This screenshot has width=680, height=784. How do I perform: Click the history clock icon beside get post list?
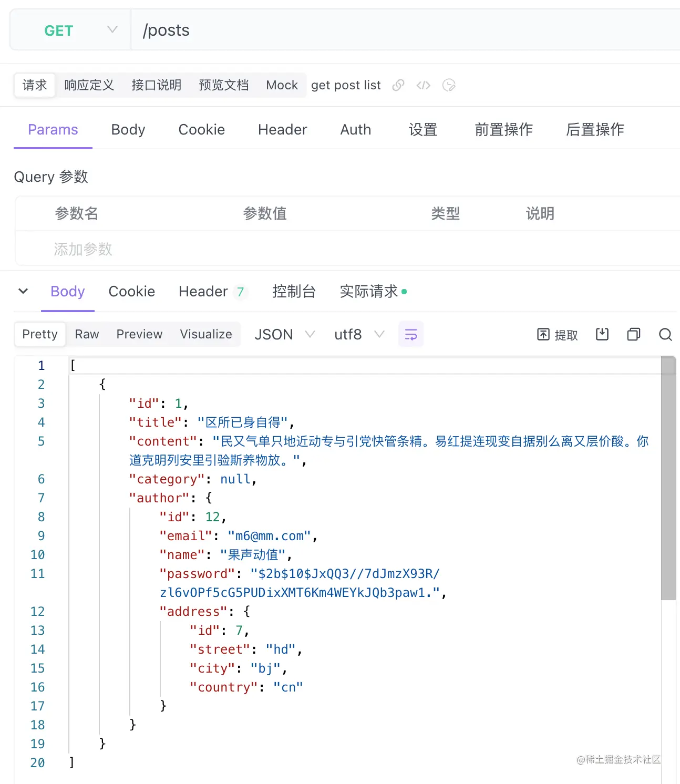click(x=449, y=85)
